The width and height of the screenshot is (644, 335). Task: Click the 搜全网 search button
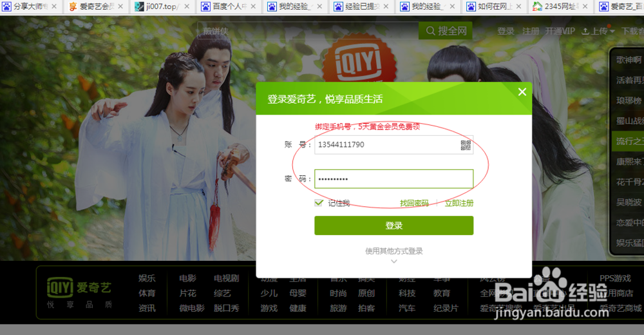pos(446,31)
